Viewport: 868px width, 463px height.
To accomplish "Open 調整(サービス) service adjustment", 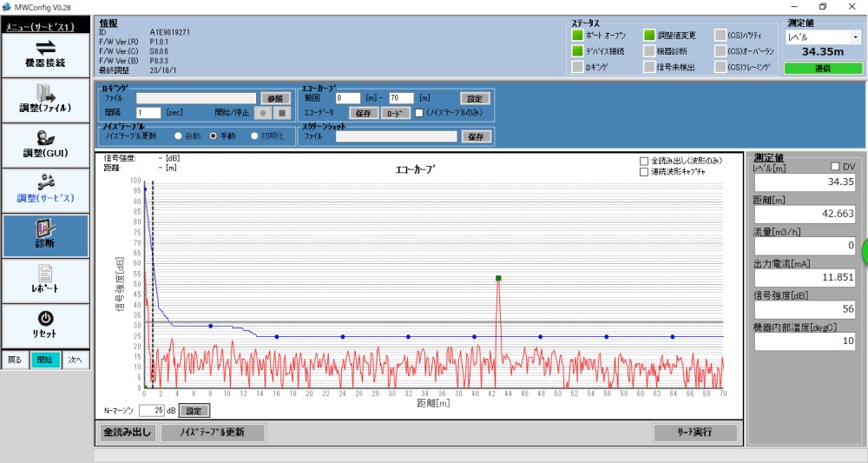I will click(x=45, y=189).
